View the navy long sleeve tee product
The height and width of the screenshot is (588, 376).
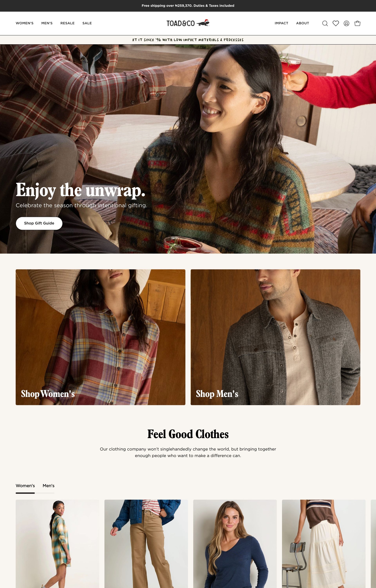[x=235, y=544]
